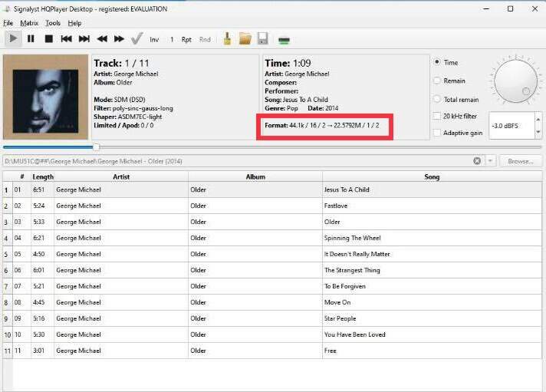Click row header number 5
Image resolution: width=546 pixels, height=392 pixels.
click(x=6, y=255)
